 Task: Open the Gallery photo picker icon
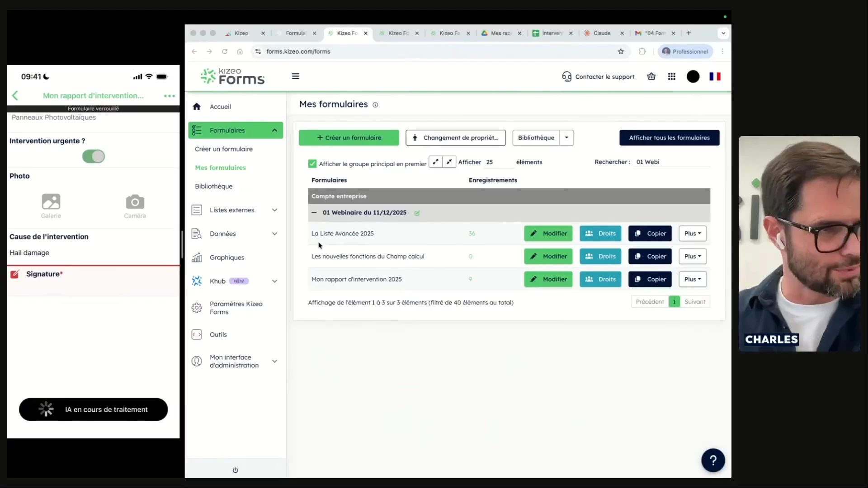click(x=51, y=202)
